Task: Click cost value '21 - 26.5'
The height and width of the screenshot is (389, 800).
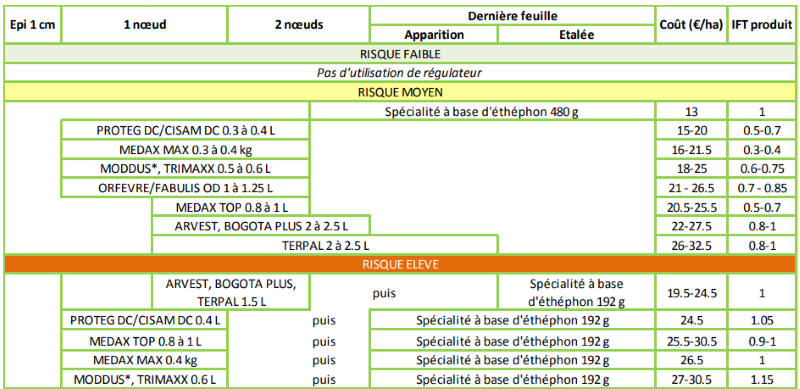Action: pos(691,188)
